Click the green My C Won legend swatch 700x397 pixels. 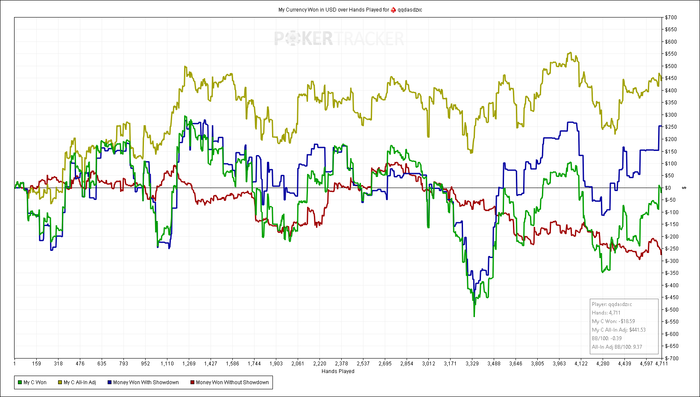tap(19, 382)
